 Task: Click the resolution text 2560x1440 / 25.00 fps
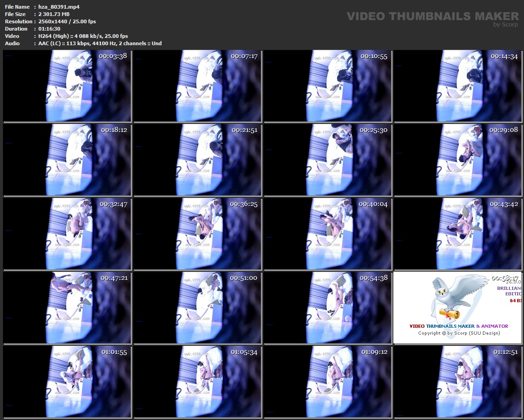click(67, 21)
